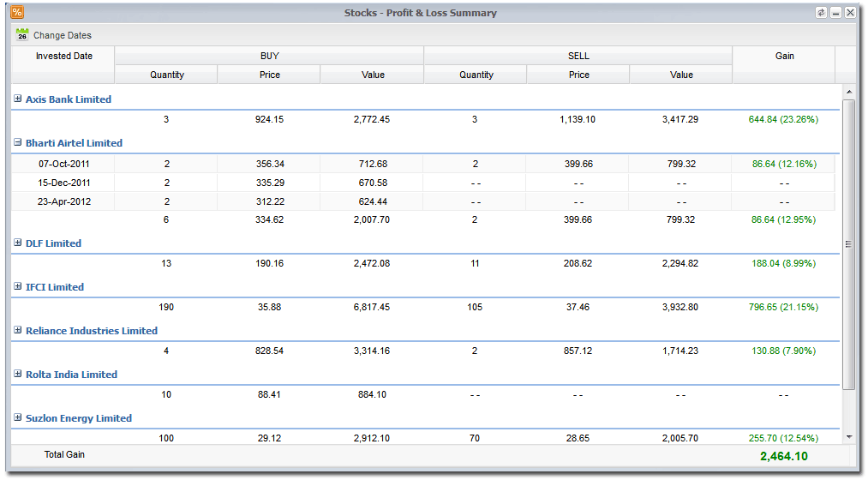This screenshot has height=480, width=868.
Task: Click IFCI sell value 3,932.80
Action: tap(679, 307)
